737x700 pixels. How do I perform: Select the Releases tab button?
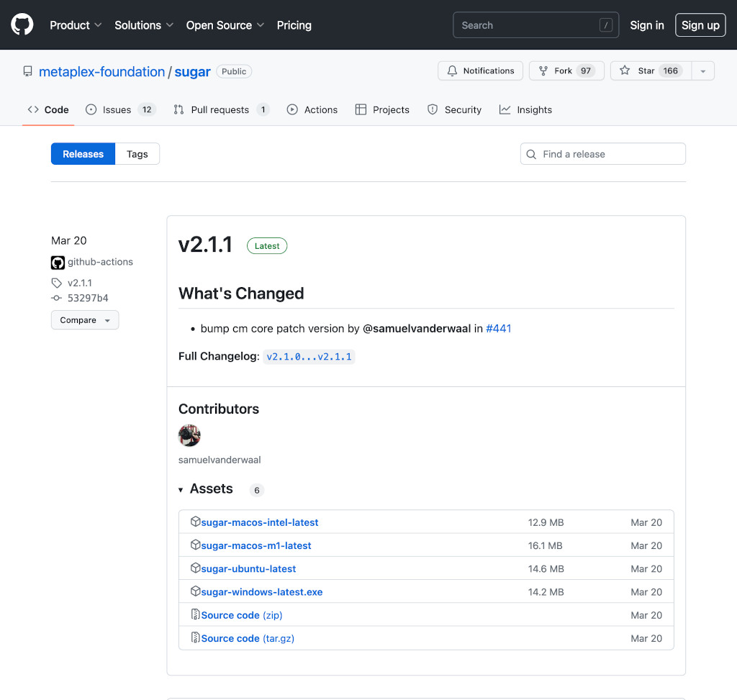click(83, 154)
